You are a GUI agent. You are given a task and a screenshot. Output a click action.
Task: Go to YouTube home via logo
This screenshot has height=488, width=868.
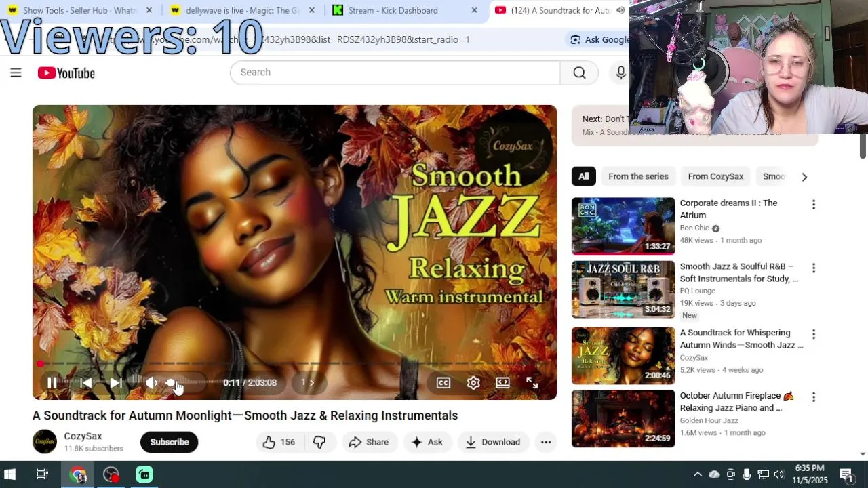[66, 73]
